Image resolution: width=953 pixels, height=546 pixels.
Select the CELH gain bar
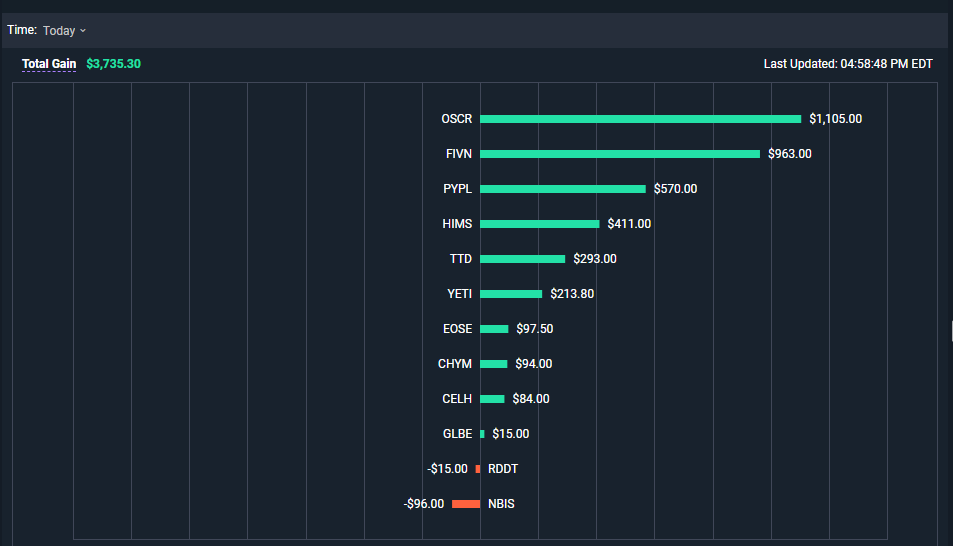coord(492,399)
